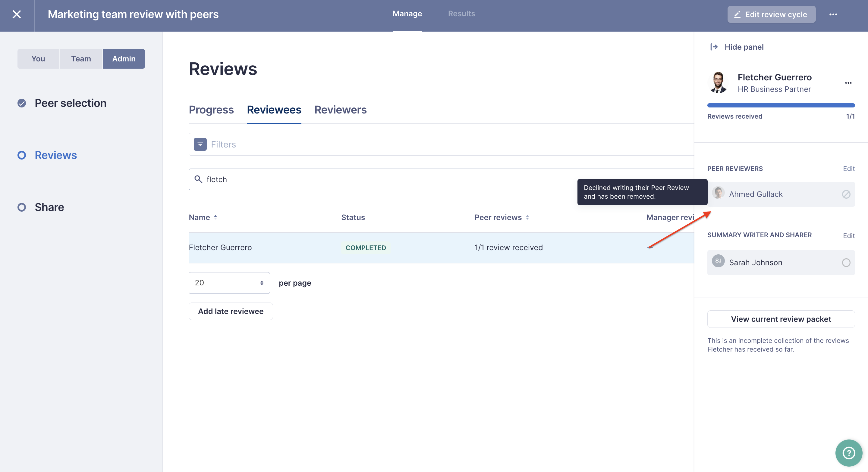Open the per page count dropdown
868x472 pixels.
pos(229,283)
